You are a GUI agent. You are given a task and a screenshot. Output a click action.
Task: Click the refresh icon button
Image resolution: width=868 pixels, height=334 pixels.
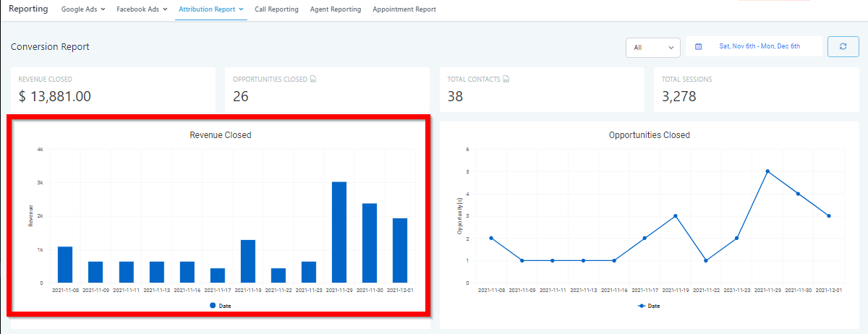843,46
